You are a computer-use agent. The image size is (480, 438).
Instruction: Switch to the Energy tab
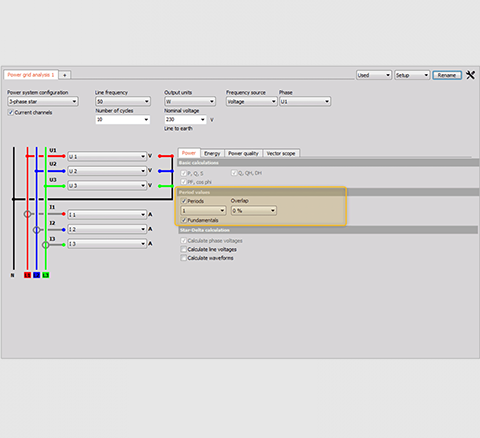pyautogui.click(x=212, y=153)
